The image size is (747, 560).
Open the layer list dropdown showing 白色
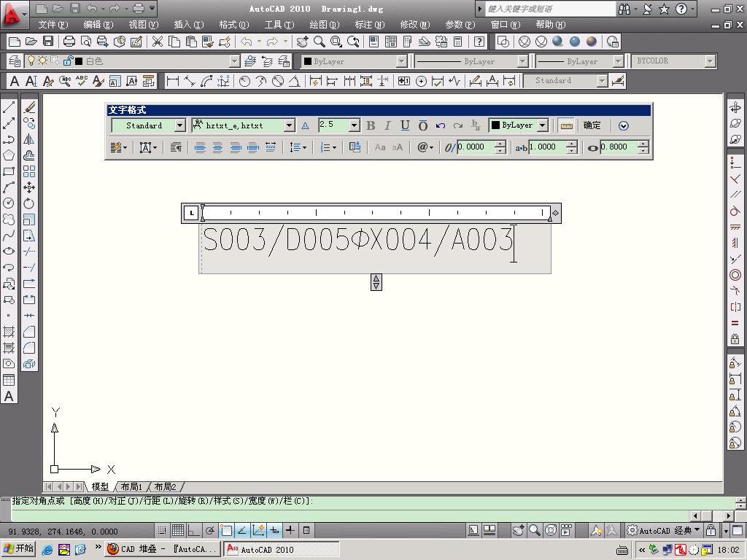pos(234,61)
